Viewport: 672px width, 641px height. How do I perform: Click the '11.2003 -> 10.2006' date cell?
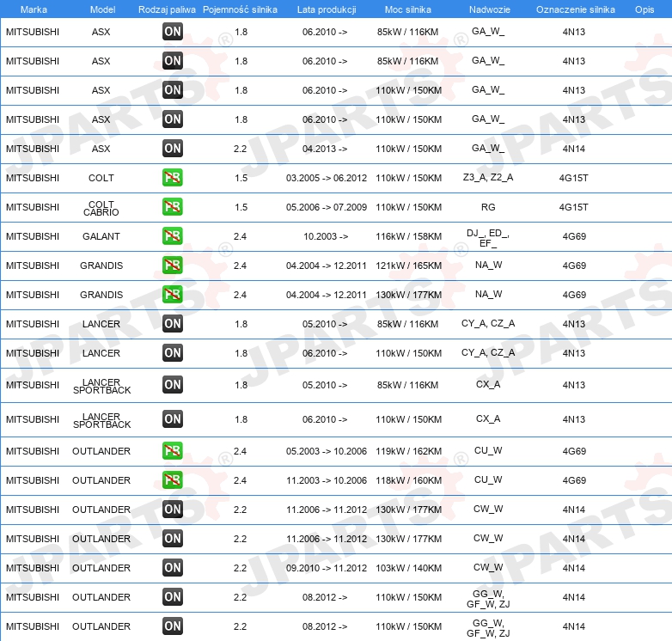327,480
